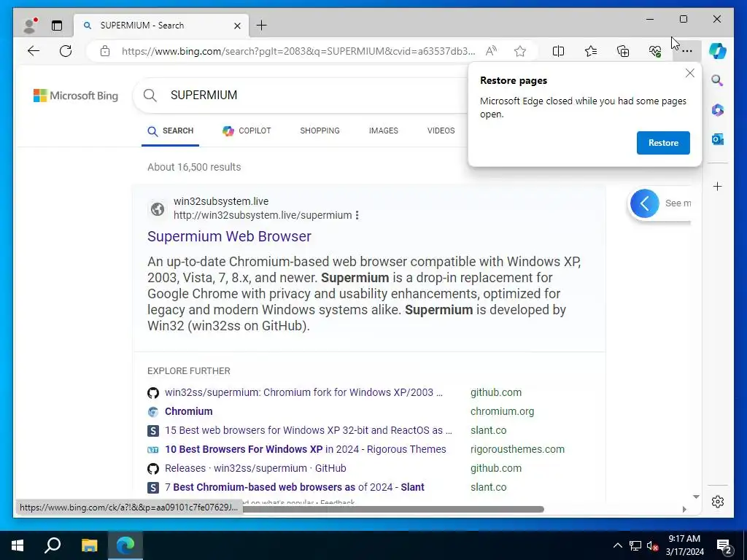
Task: Click the EXPLORE FURTHER heading
Action: (x=189, y=371)
